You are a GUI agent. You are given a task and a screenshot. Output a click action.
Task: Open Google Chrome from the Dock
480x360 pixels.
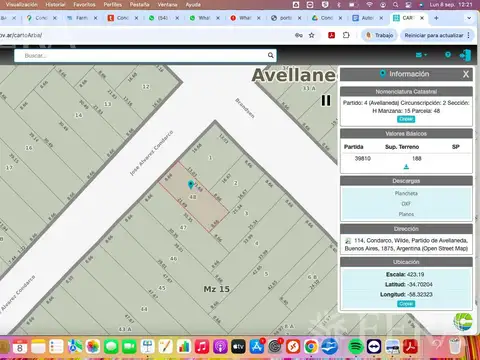(x=311, y=347)
